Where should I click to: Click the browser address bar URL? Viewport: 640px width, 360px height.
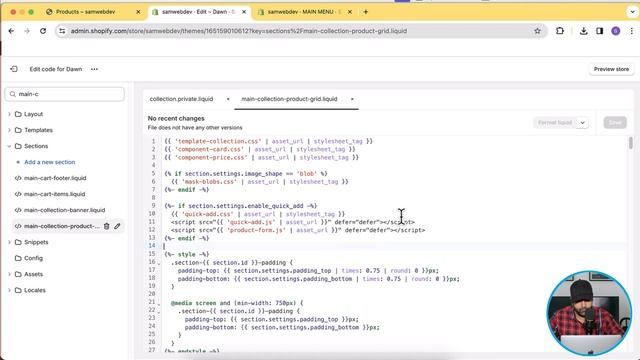pos(239,31)
